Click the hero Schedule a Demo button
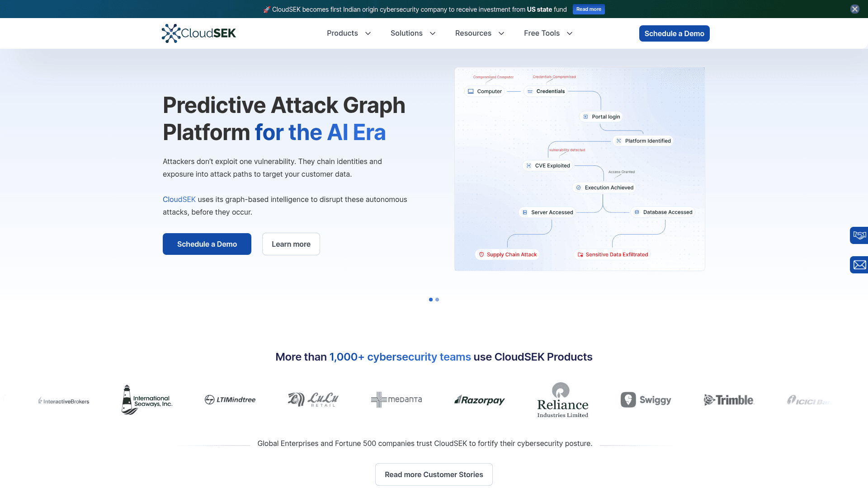Viewport: 868px width, 488px height. pyautogui.click(x=207, y=244)
